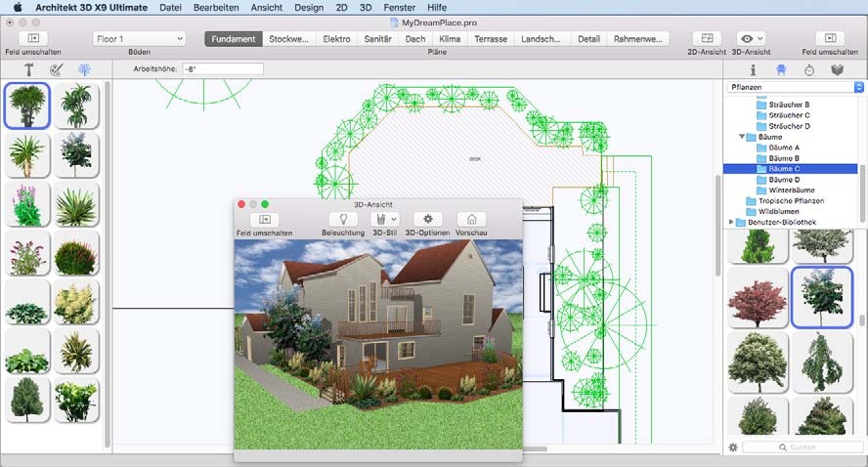Open the 3D-Ansicht dropdown arrow
The width and height of the screenshot is (868, 467).
pyautogui.click(x=760, y=39)
